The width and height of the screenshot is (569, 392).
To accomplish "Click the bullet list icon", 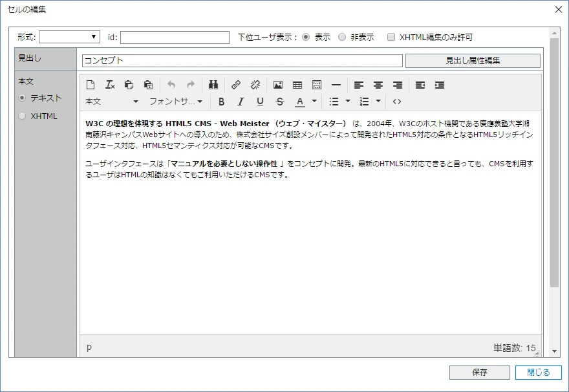I will pos(334,102).
